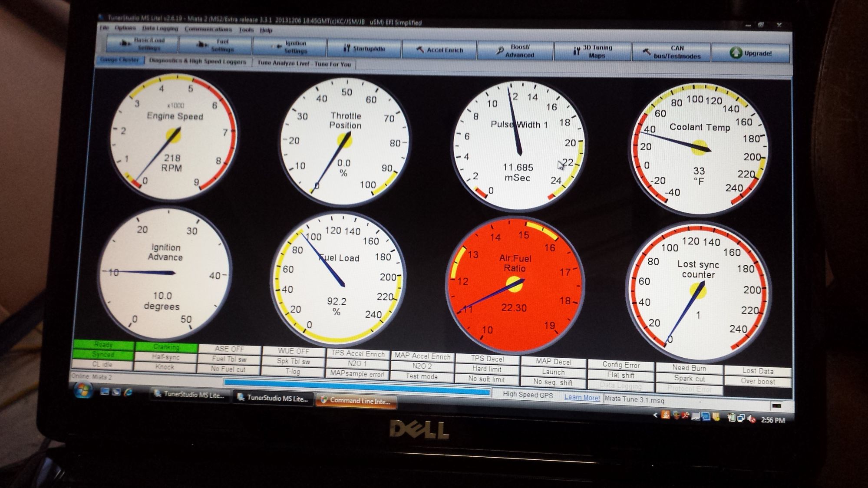Image resolution: width=868 pixels, height=488 pixels.
Task: Click the green Cranking status indicator
Action: [x=166, y=347]
